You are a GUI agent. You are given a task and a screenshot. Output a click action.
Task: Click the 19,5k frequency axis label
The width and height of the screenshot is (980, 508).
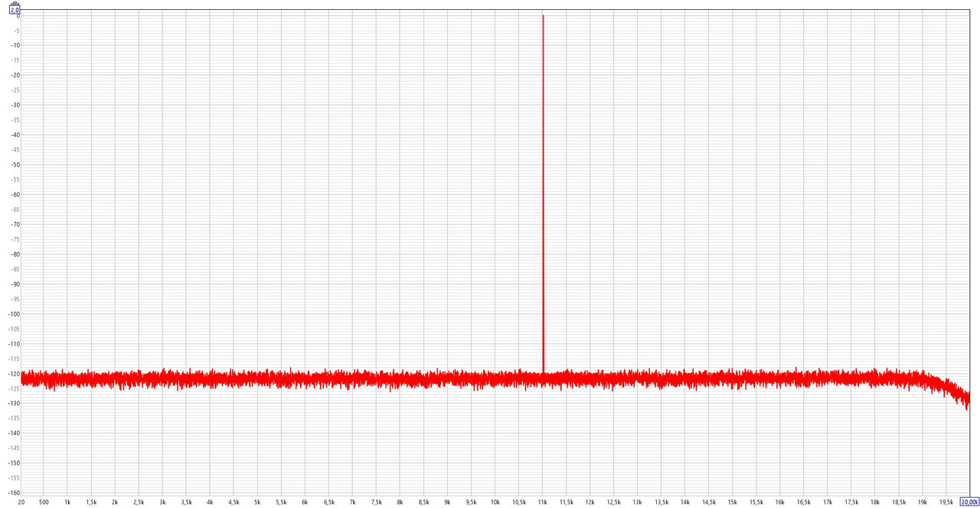tap(946, 502)
